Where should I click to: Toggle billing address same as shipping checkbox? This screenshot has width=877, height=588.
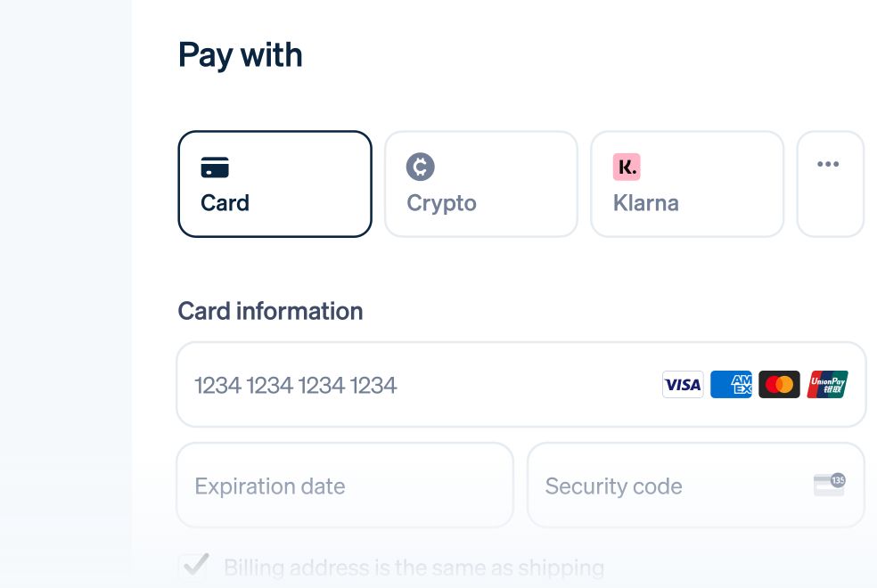coord(194,567)
